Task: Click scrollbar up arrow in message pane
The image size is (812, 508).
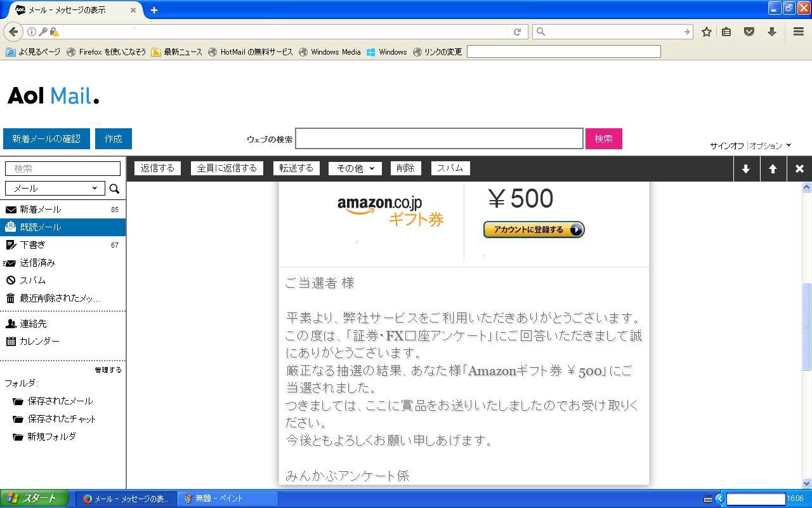Action: pyautogui.click(x=807, y=187)
